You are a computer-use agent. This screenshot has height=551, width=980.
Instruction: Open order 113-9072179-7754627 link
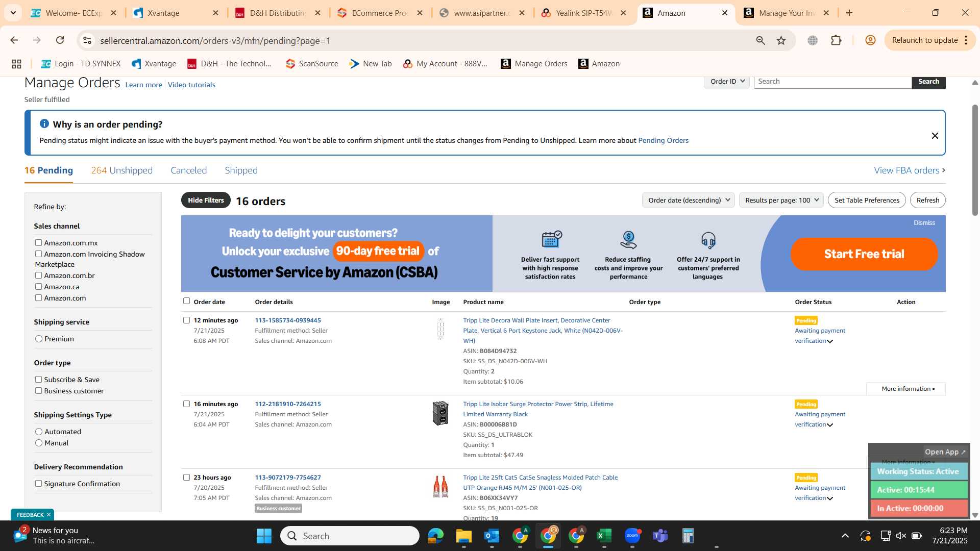[x=288, y=478]
